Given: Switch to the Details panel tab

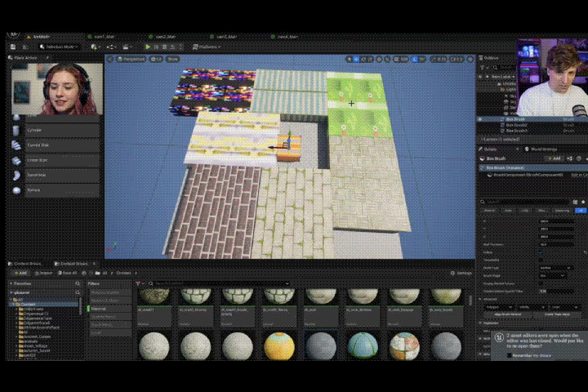Looking at the screenshot, I should (492, 149).
